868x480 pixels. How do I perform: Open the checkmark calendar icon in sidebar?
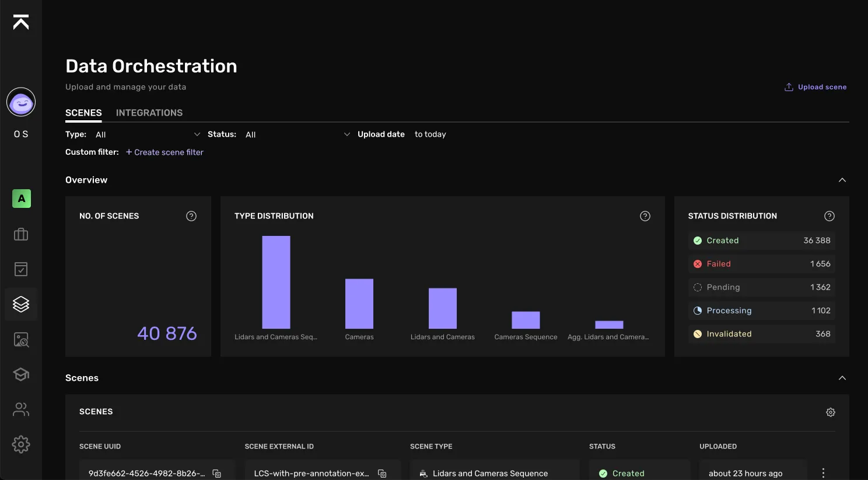21,269
